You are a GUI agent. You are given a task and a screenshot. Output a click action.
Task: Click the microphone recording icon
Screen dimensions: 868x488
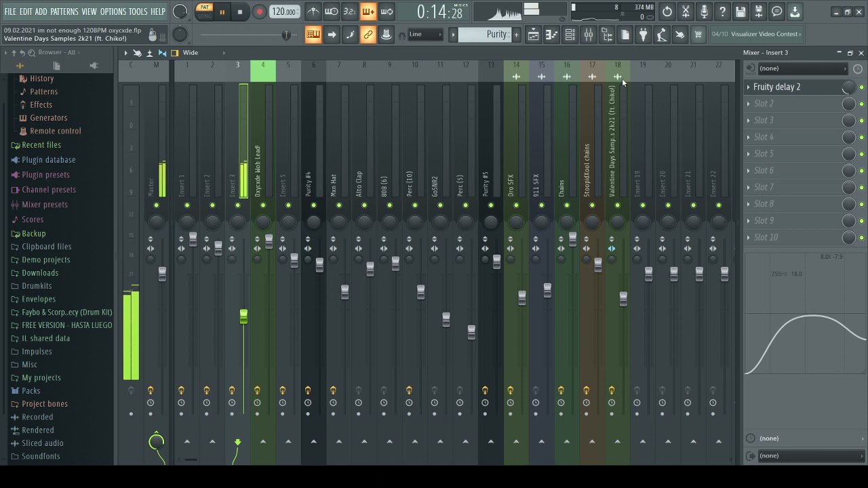coord(704,12)
